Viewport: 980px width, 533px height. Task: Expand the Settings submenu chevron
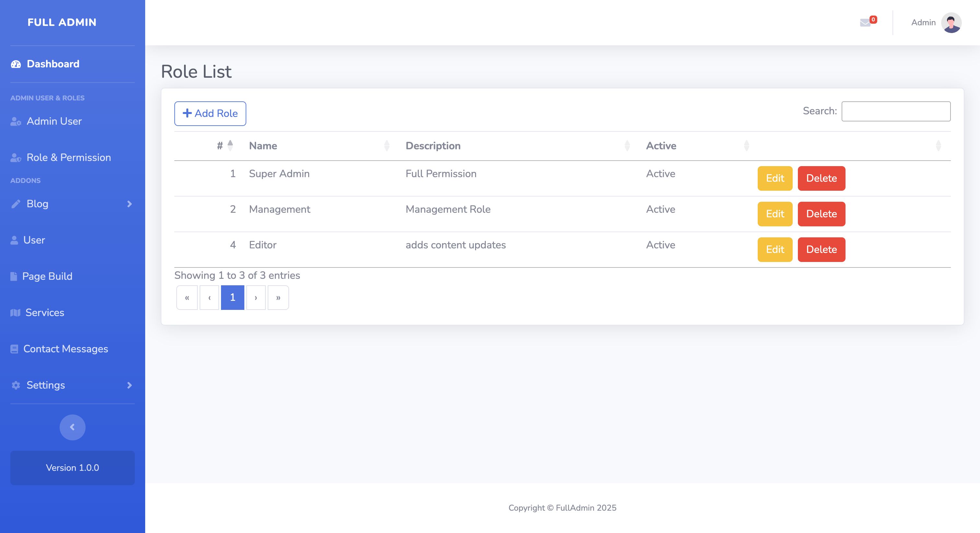pyautogui.click(x=129, y=385)
